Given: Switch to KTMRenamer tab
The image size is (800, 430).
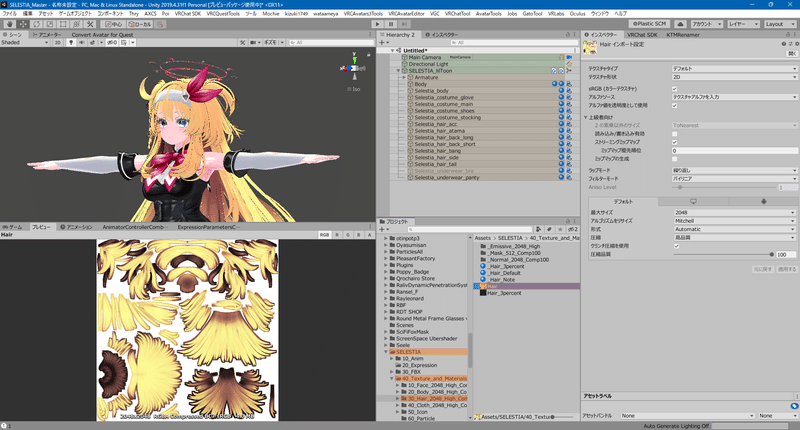Looking at the screenshot, I should [x=683, y=35].
